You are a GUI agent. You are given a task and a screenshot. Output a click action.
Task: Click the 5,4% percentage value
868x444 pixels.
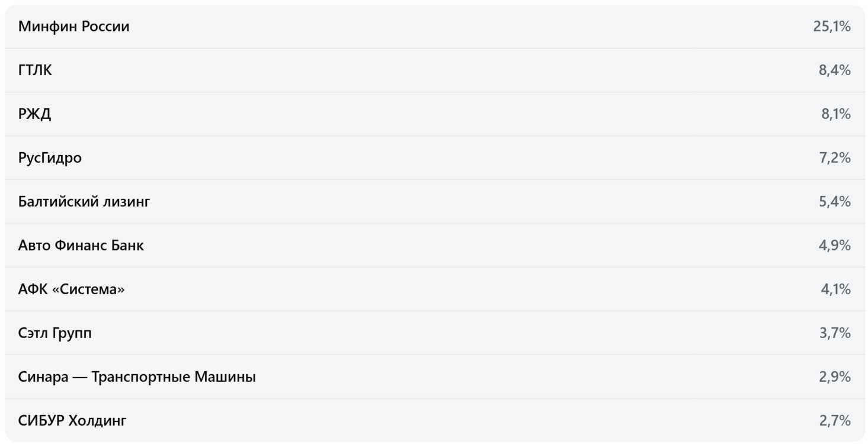click(835, 202)
